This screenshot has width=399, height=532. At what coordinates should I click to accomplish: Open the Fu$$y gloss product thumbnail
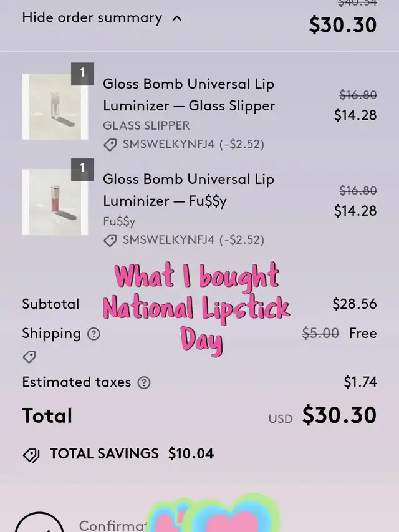click(x=54, y=202)
